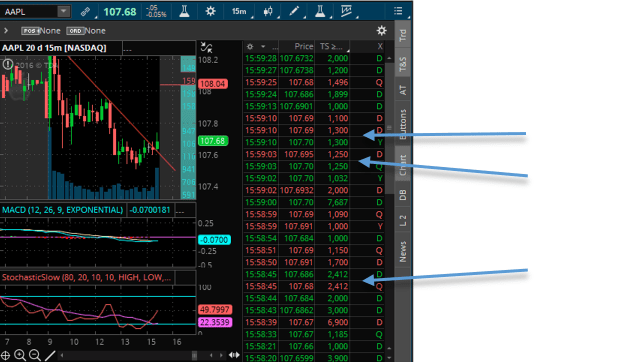617x362 pixels.
Task: Select the 15:59:25 trade at 107.68
Action: click(x=314, y=82)
